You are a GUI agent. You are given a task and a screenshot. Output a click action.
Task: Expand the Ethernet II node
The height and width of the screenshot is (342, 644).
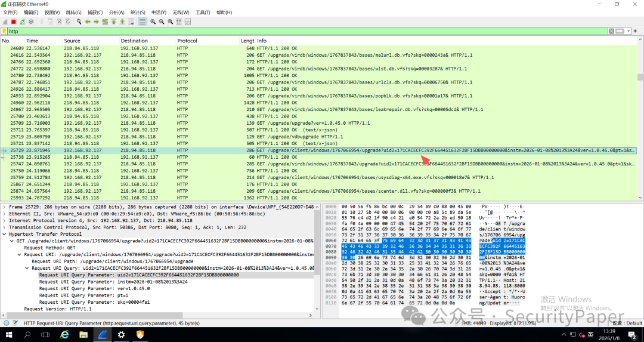click(5, 214)
